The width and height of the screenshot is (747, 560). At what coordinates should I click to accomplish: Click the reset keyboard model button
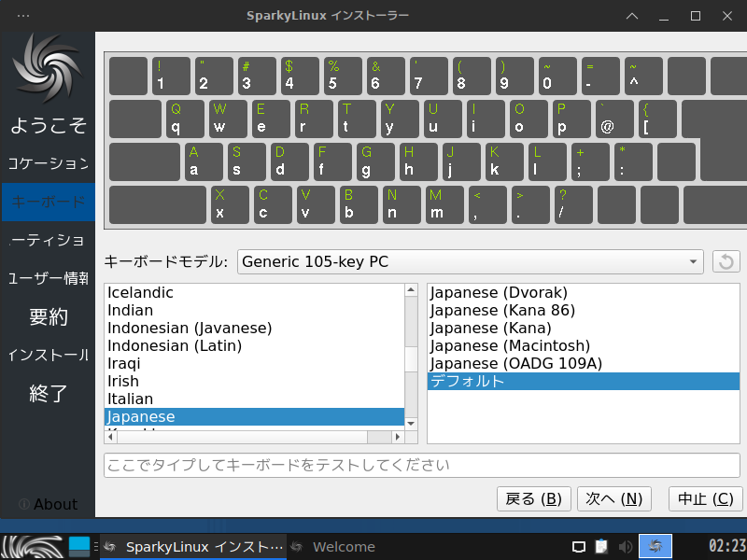(x=726, y=261)
